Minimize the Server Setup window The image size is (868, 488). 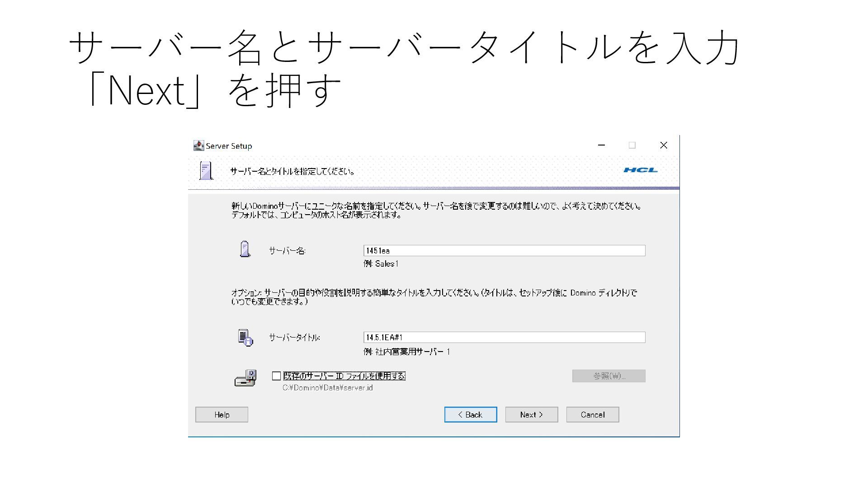tap(601, 145)
